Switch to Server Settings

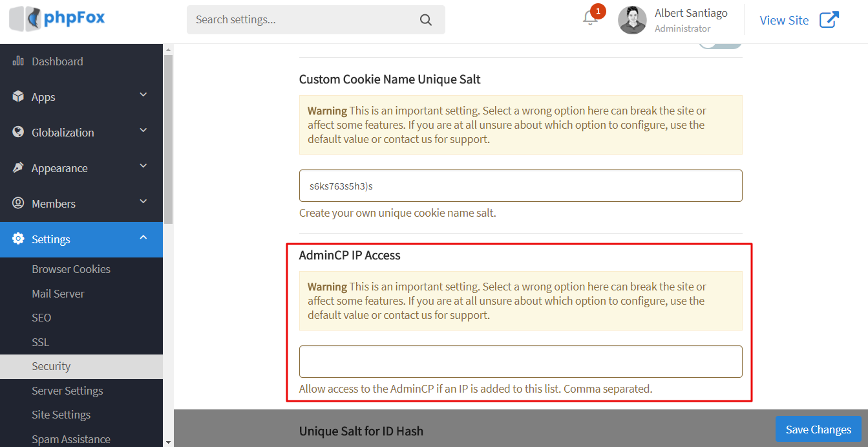(x=67, y=390)
